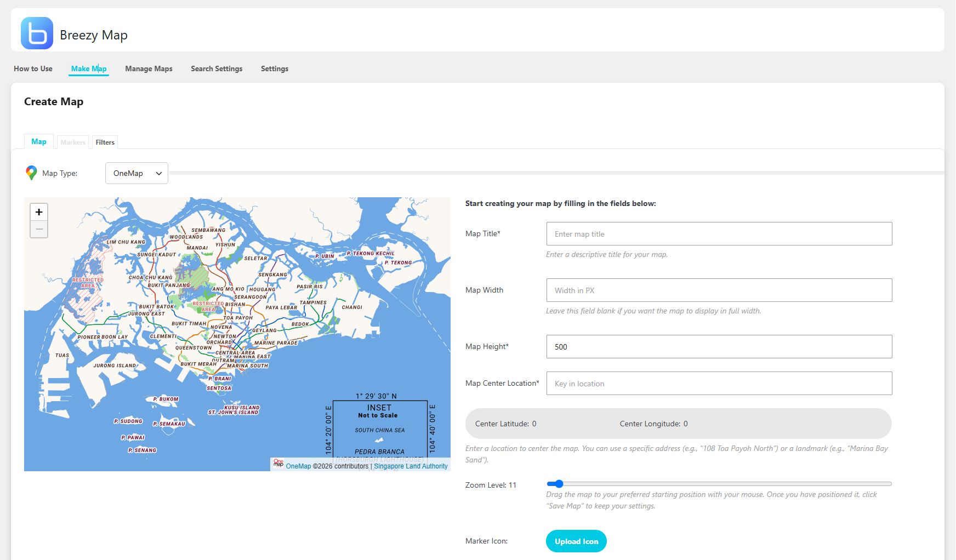The width and height of the screenshot is (956, 560).
Task: Select the Make Map menu item
Action: [89, 68]
